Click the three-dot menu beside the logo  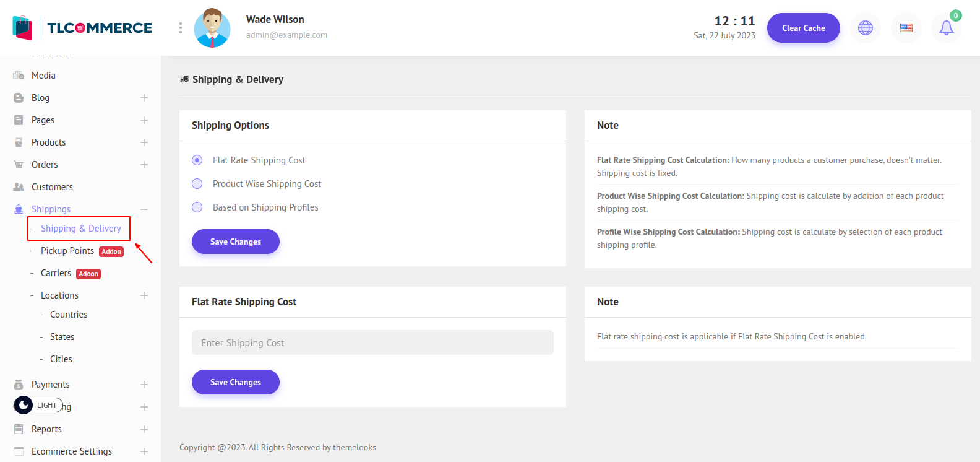point(181,28)
